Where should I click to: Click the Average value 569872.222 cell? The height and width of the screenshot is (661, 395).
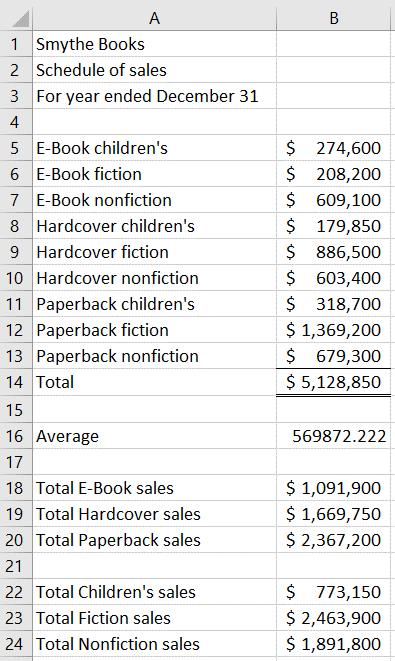pyautogui.click(x=333, y=436)
